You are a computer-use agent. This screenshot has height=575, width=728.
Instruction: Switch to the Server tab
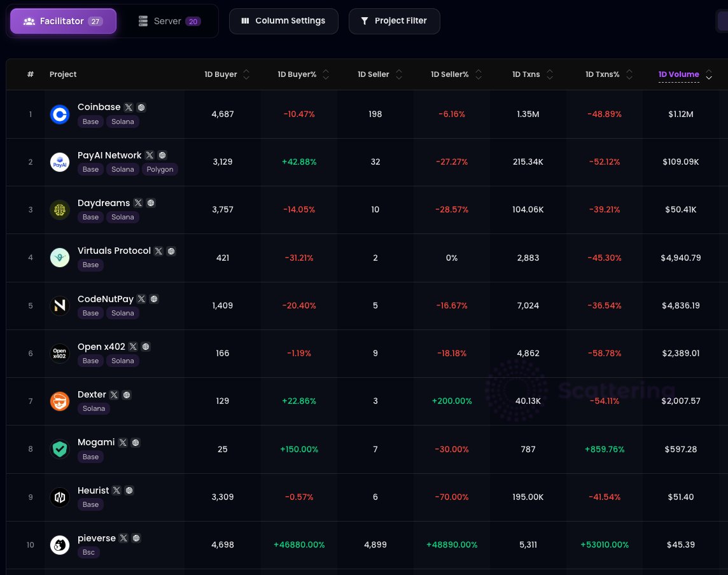pyautogui.click(x=168, y=20)
